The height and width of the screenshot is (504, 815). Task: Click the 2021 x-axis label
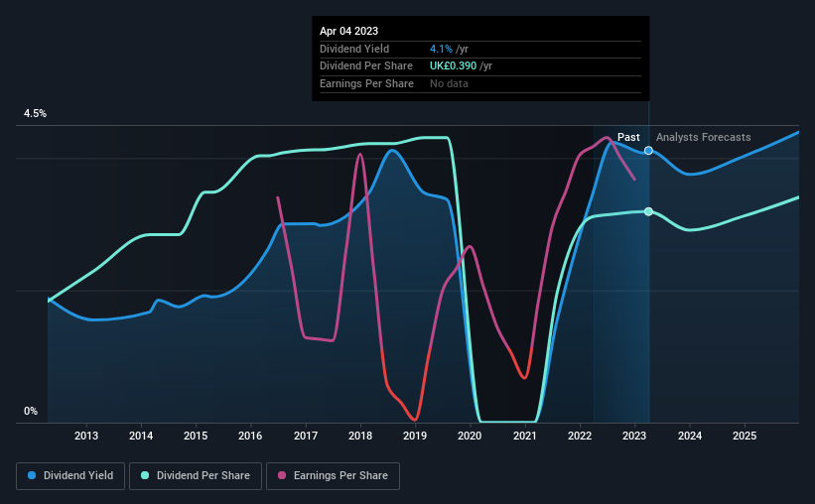525,436
